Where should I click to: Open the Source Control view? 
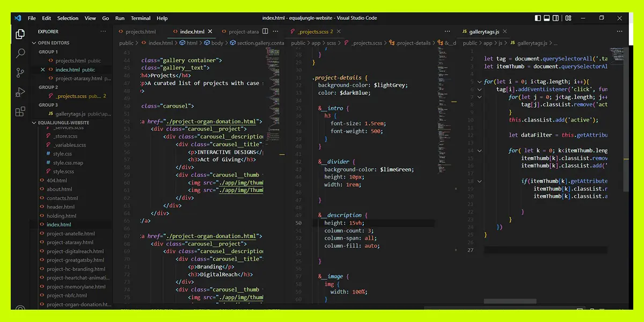pyautogui.click(x=20, y=72)
